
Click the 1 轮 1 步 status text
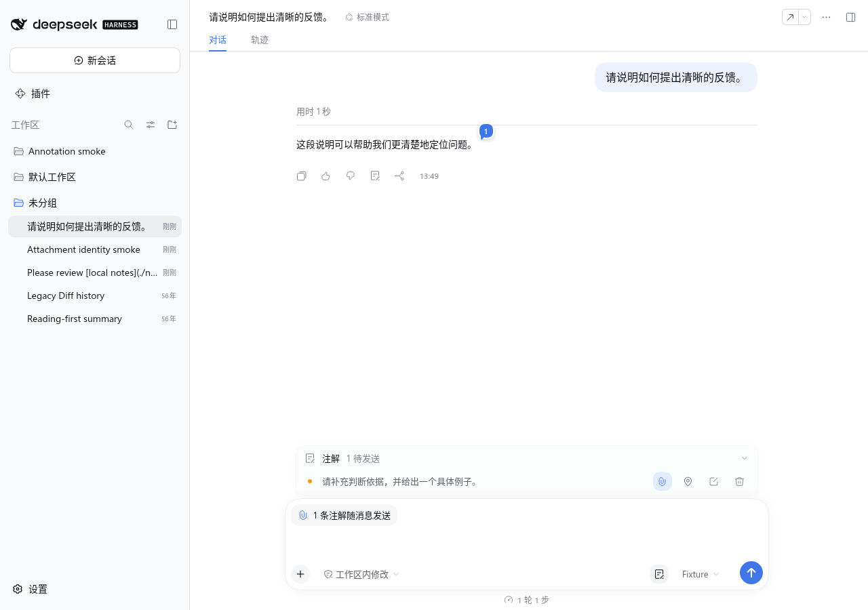point(527,600)
